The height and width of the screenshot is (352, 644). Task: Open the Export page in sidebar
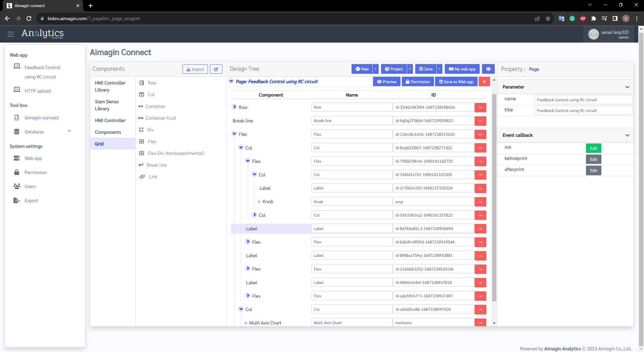31,200
